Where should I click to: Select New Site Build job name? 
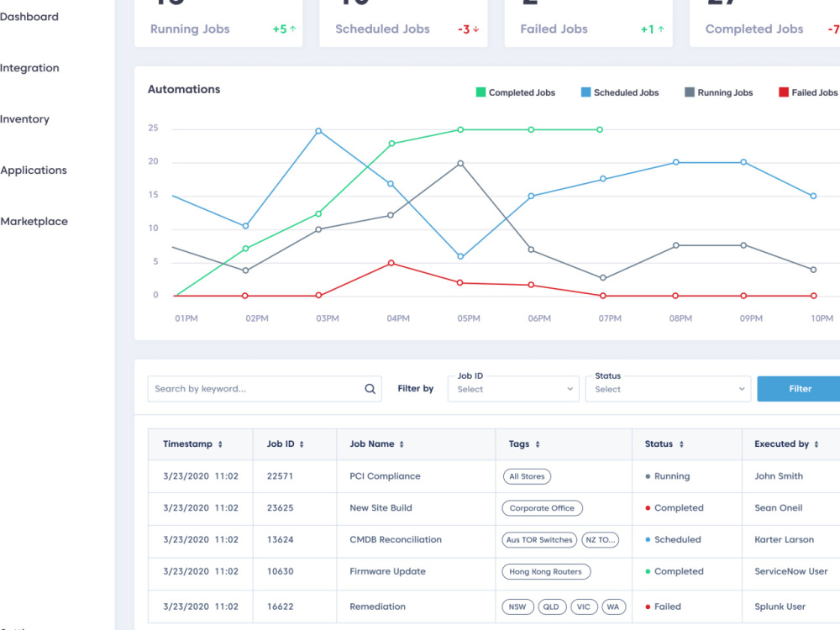(381, 508)
